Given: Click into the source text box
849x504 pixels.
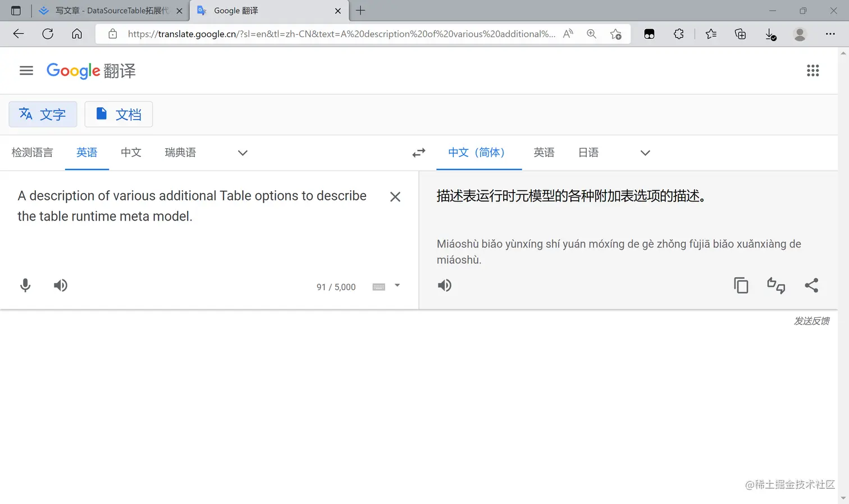Looking at the screenshot, I should pos(193,206).
